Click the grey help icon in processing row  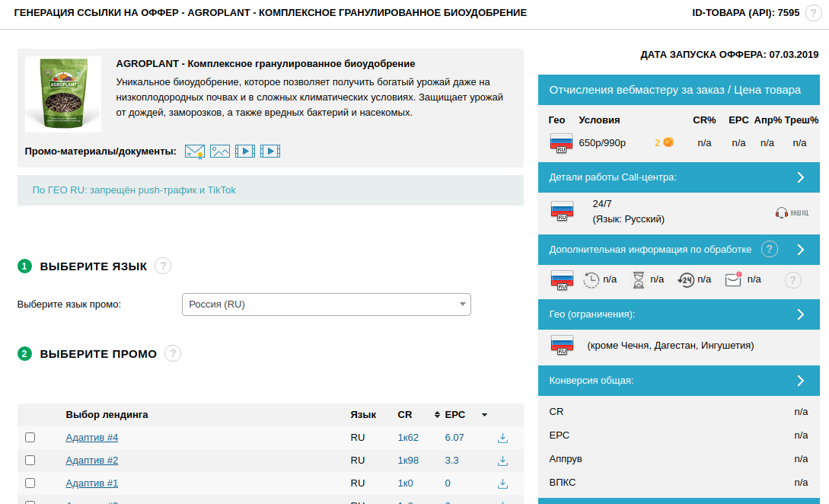click(792, 279)
